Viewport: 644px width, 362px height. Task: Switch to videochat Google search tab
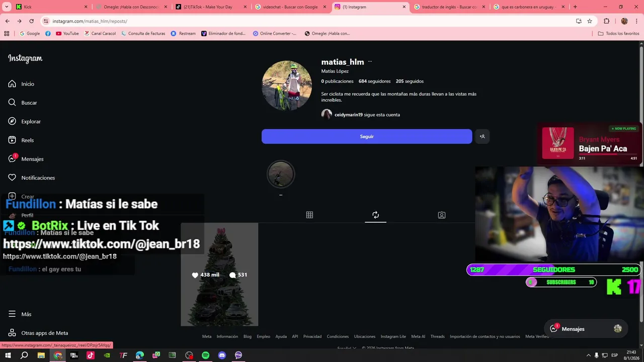click(291, 7)
